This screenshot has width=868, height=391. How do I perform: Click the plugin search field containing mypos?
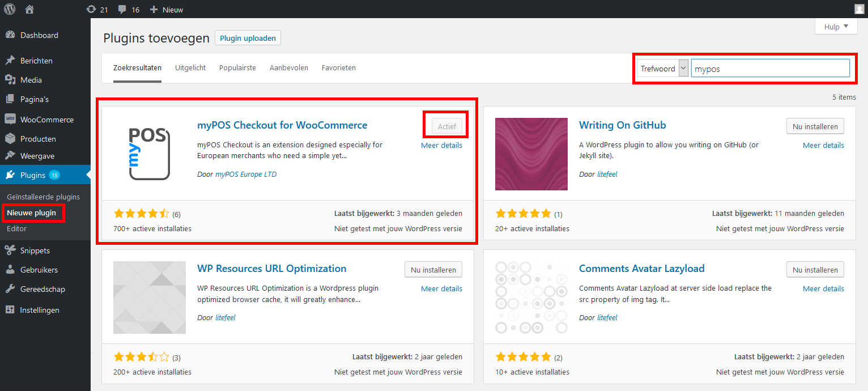point(769,69)
